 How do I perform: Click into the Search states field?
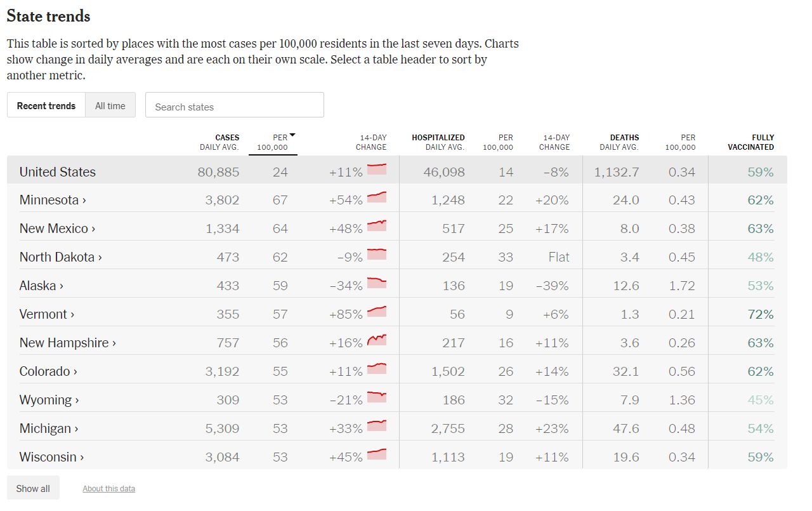tap(235, 106)
